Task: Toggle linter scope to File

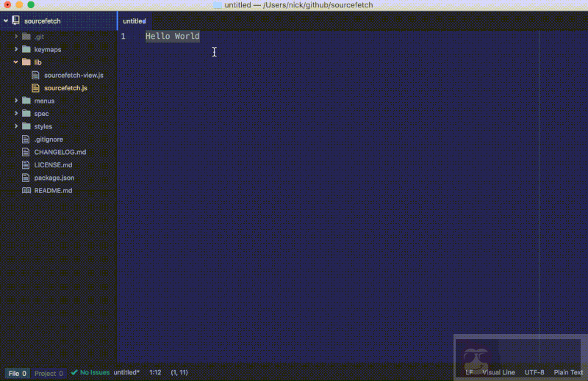Action: point(18,373)
